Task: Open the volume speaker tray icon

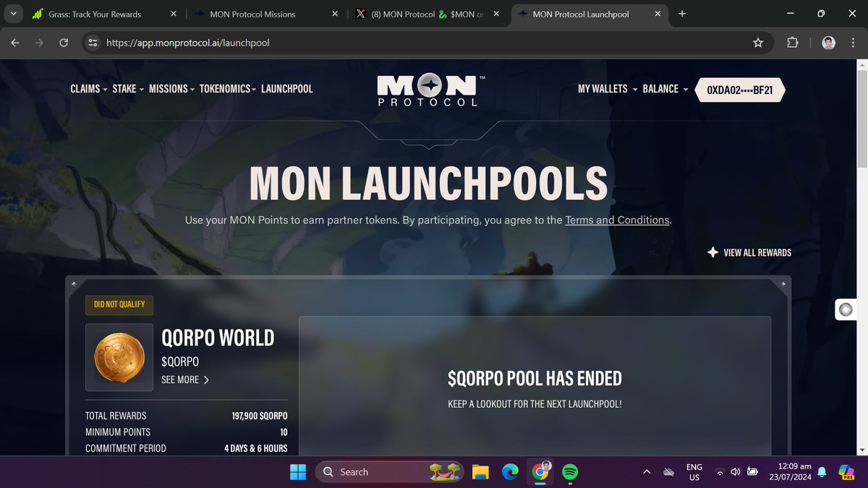Action: [x=736, y=472]
